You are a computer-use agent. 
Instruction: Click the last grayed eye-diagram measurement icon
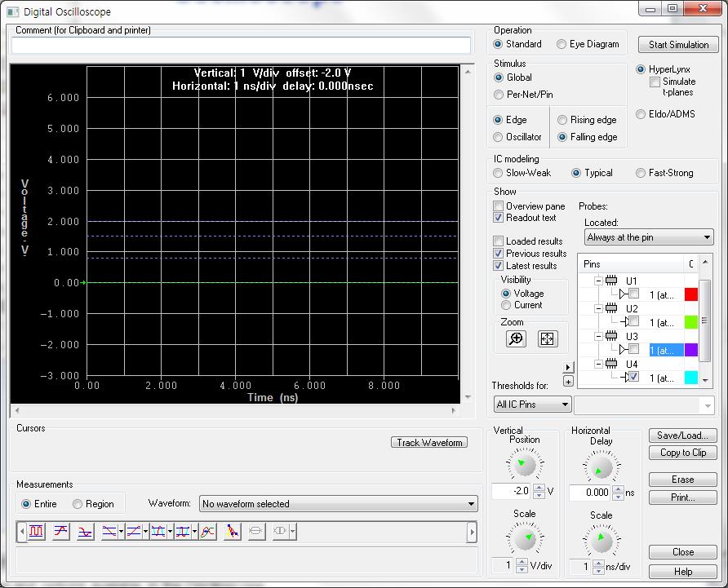pyautogui.click(x=281, y=532)
